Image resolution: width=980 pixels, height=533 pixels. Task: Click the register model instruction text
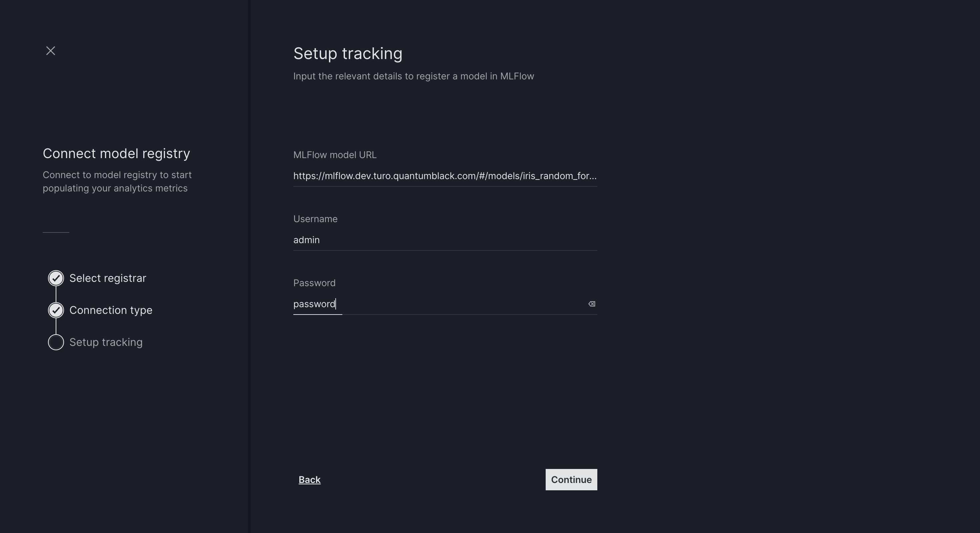coord(414,76)
